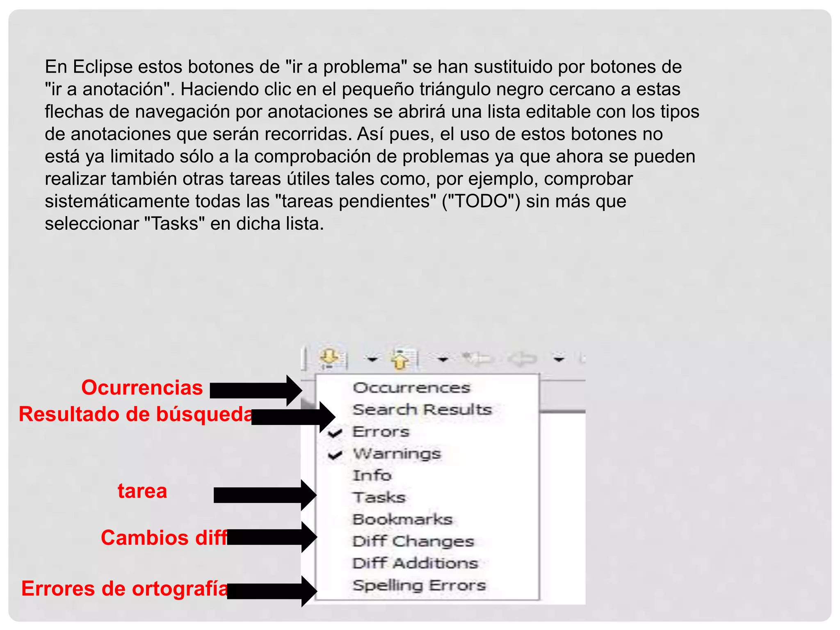Open the Previous Annotation dropdown triangle
The width and height of the screenshot is (840, 630).
443,360
